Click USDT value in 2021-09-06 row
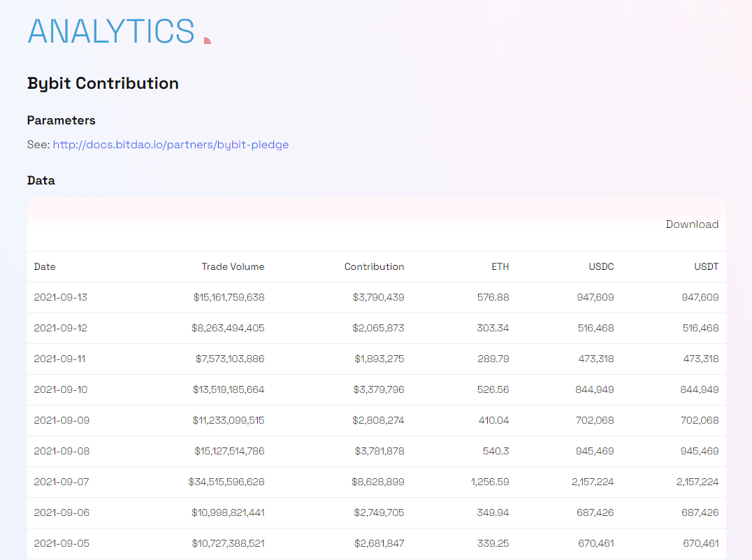 (x=700, y=512)
